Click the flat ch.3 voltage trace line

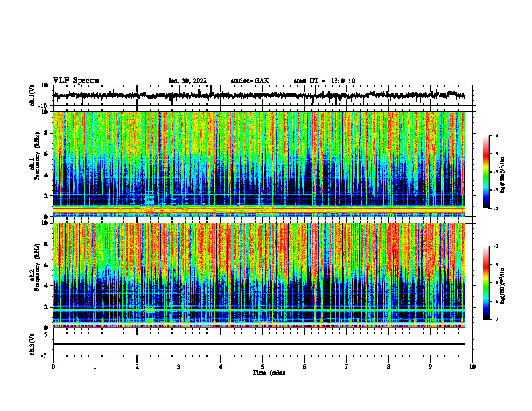[x=259, y=344]
